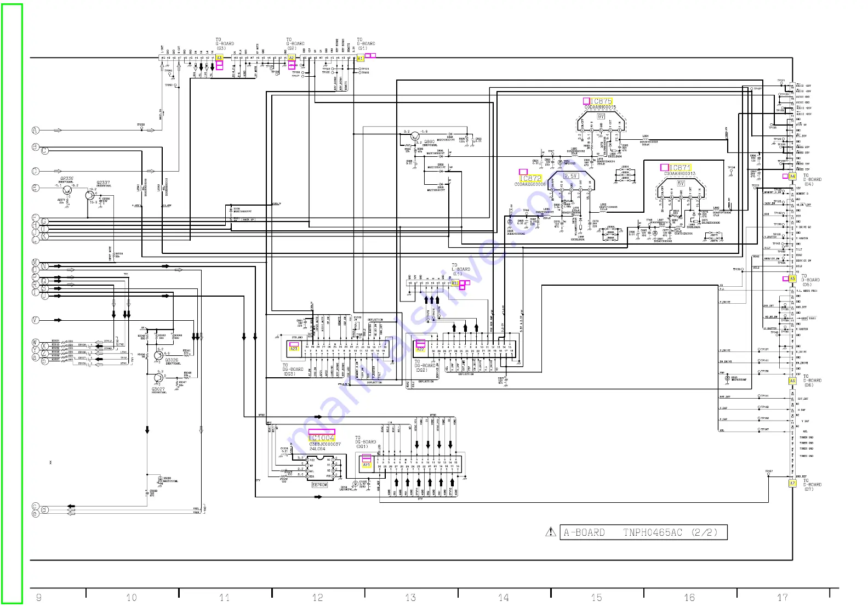Click connector label A23
Viewport: 868px width, 607px height.
click(294, 349)
